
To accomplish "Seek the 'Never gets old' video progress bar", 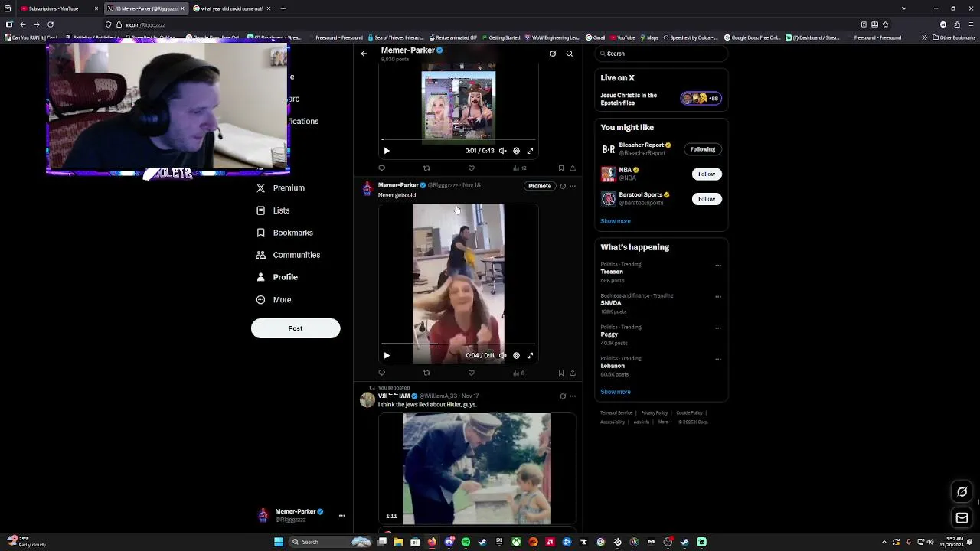I will point(458,344).
